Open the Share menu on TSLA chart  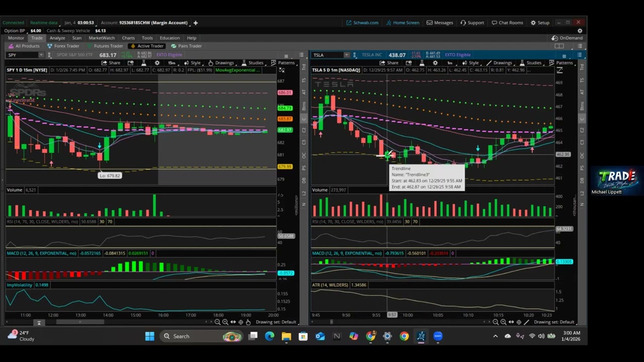(389, 63)
